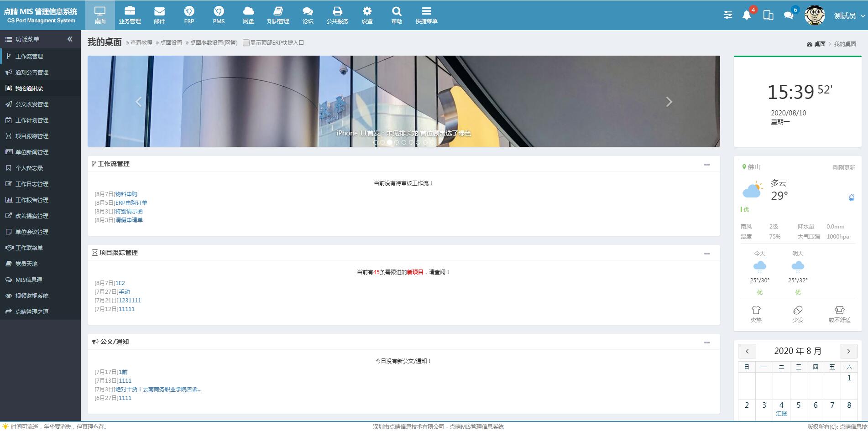Screen dimensions: 868x431
Task: Toggle the quick settings sliders icon
Action: coord(727,15)
